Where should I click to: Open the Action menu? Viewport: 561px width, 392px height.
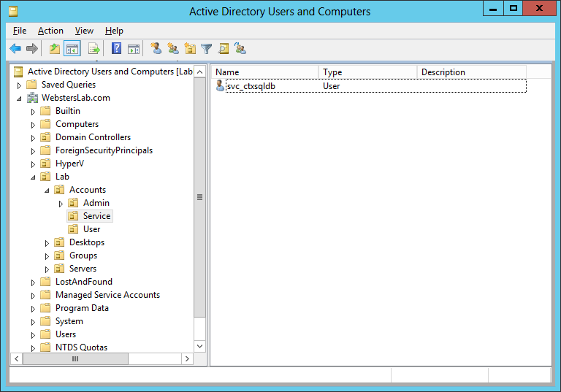click(x=50, y=31)
